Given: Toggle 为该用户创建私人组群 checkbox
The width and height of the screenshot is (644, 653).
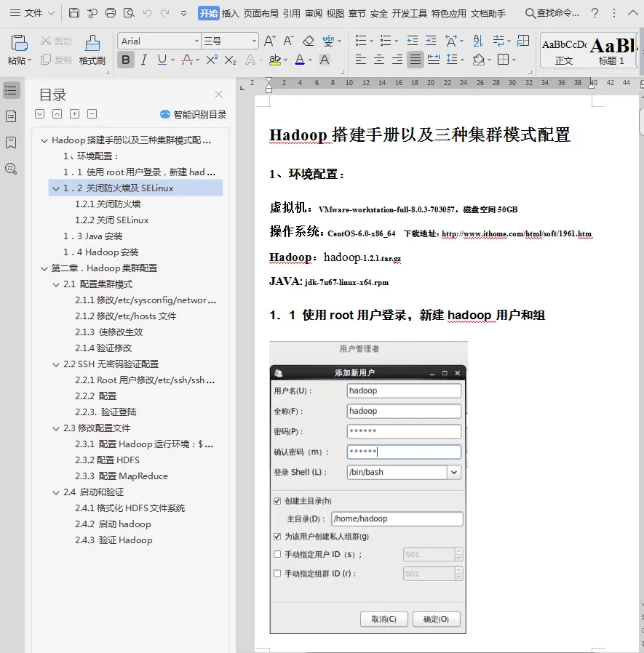Looking at the screenshot, I should pos(277,537).
